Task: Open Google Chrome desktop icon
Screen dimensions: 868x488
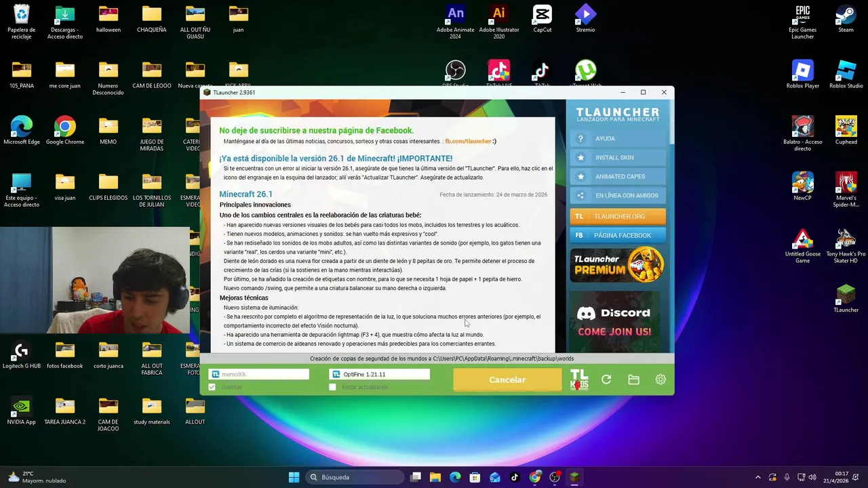Action: tap(65, 130)
